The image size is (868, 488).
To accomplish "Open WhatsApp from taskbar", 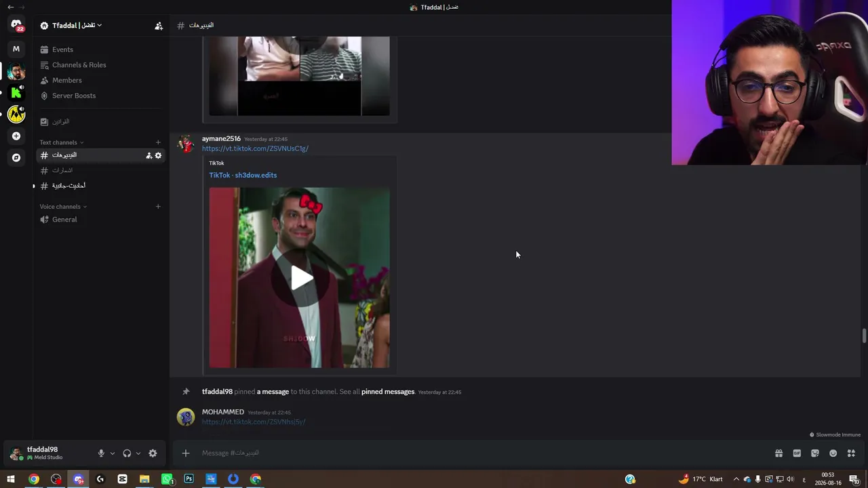I will pyautogui.click(x=167, y=479).
